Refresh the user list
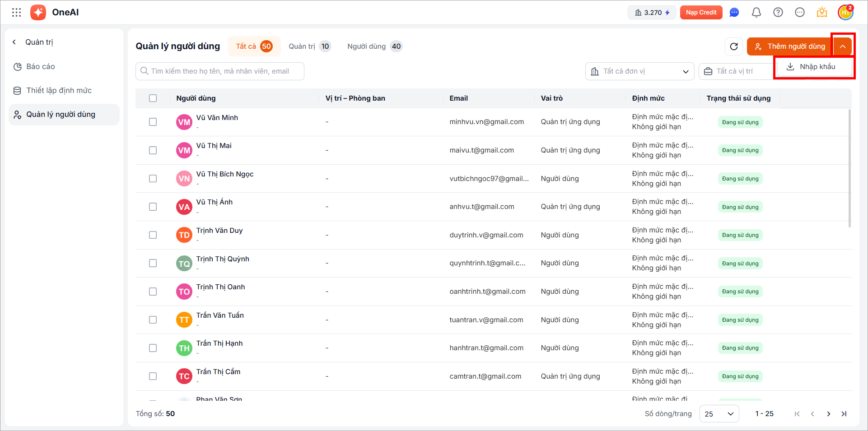The width and height of the screenshot is (868, 431). coord(734,46)
